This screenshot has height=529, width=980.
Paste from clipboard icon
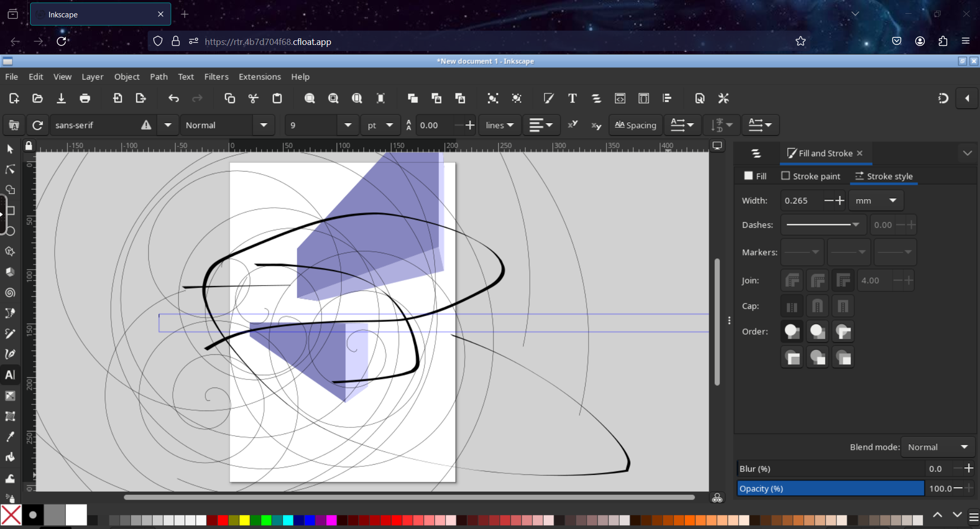coord(277,99)
